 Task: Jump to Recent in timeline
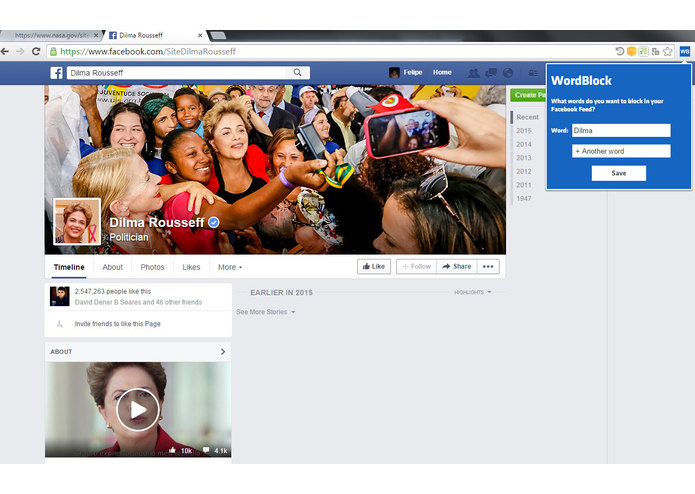tap(527, 117)
